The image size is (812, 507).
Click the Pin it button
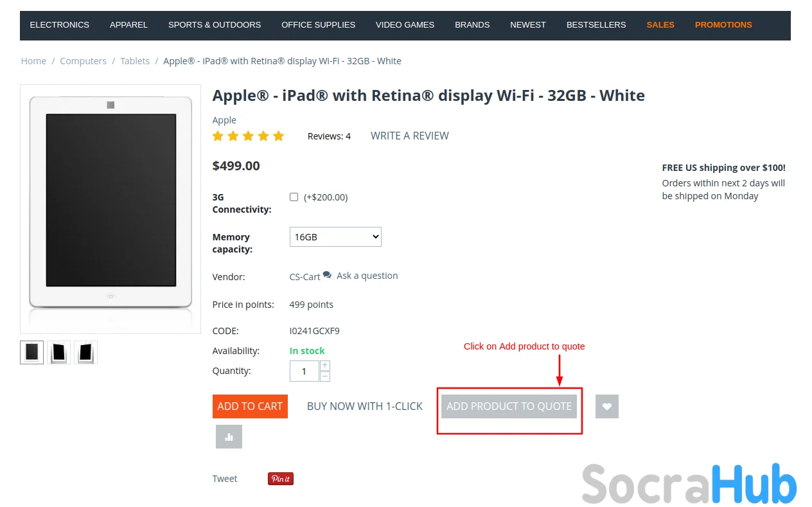click(281, 479)
